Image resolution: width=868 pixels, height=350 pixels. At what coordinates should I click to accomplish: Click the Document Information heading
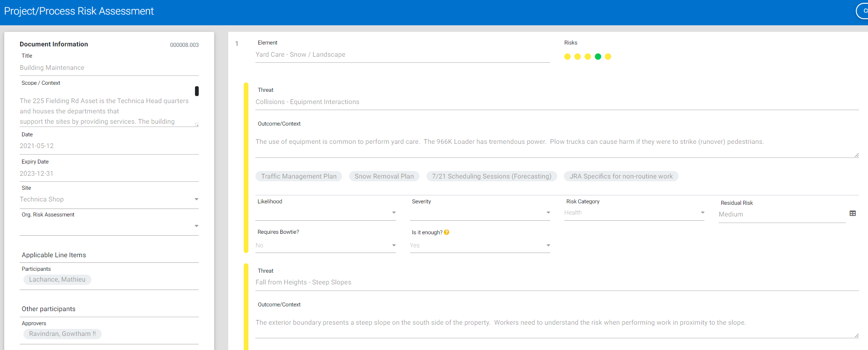pos(54,44)
